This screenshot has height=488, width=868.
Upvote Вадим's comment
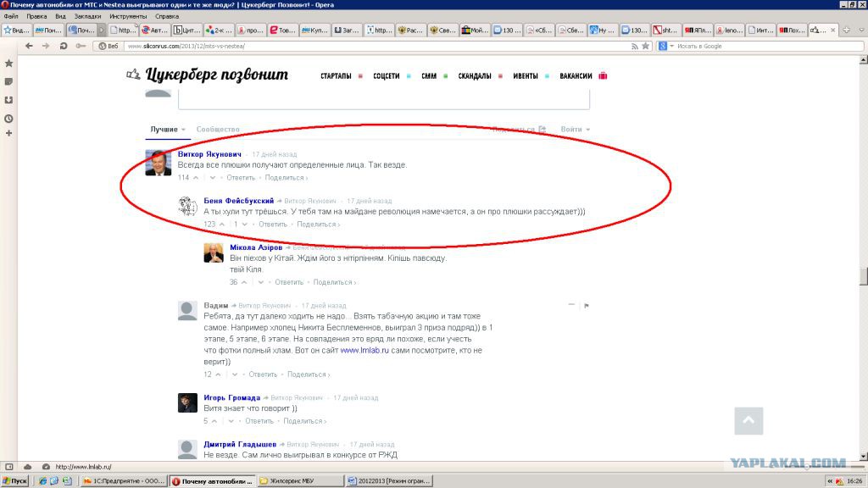click(x=218, y=374)
